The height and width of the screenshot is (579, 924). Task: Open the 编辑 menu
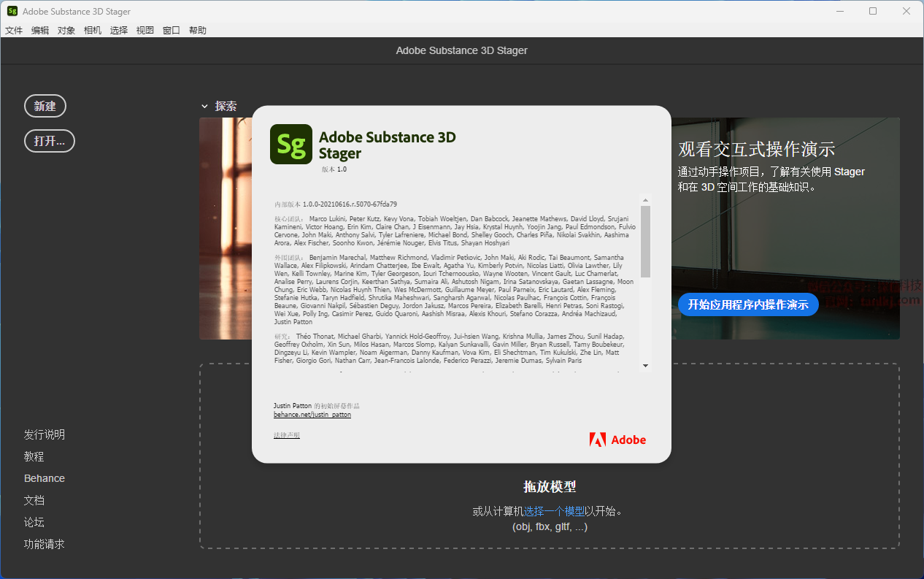coord(40,31)
